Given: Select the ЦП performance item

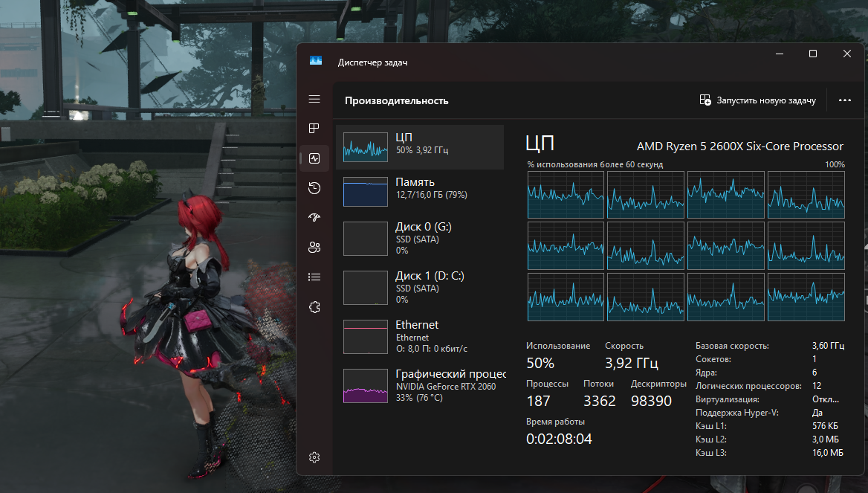Looking at the screenshot, I should pyautogui.click(x=420, y=146).
